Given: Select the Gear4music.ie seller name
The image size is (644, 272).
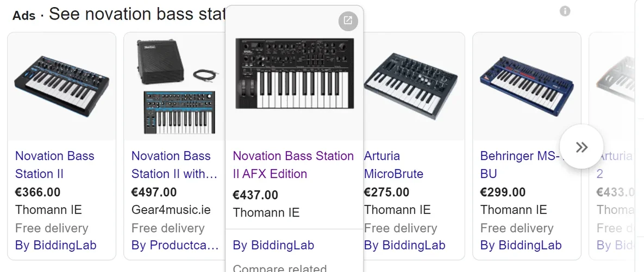Looking at the screenshot, I should point(171,209).
